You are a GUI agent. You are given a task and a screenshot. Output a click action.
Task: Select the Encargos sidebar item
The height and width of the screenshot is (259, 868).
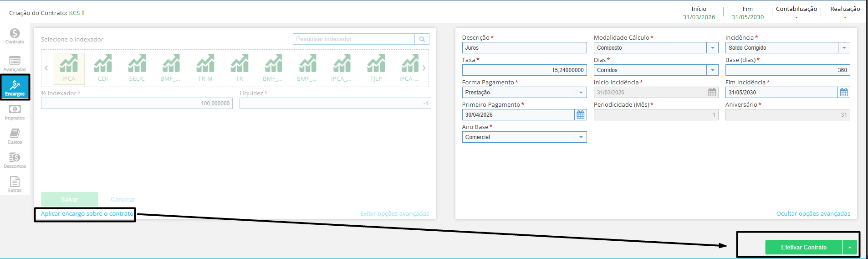click(15, 87)
